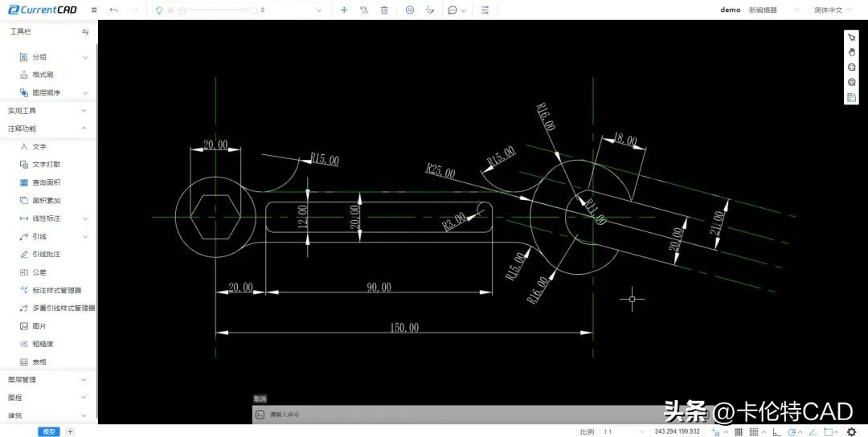This screenshot has height=437, width=868.
Task: Select the 面积累加 area sum tool
Action: click(x=46, y=200)
